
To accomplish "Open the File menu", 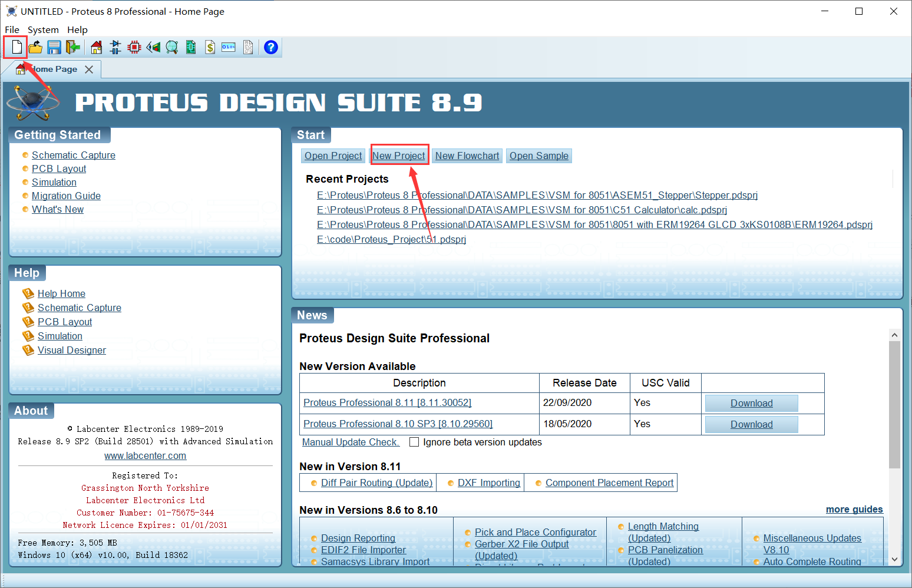I will (x=12, y=29).
